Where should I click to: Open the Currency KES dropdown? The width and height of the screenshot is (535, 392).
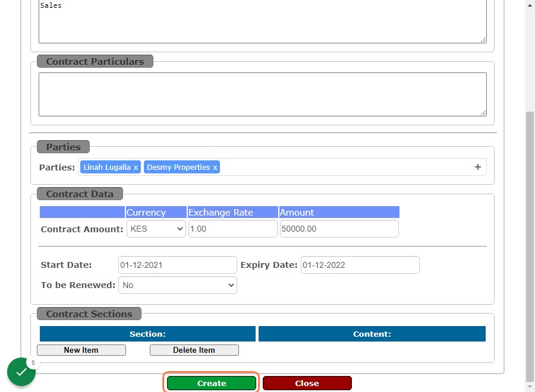(x=156, y=229)
